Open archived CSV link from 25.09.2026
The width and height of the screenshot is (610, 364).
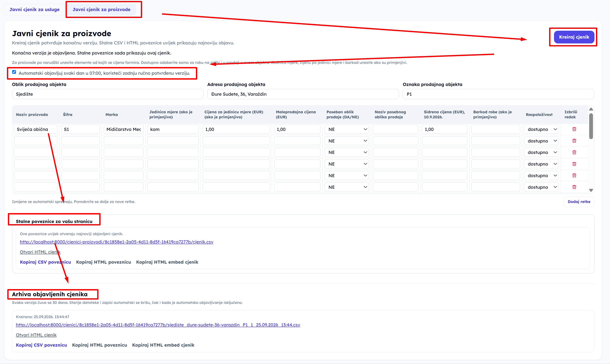[x=158, y=325]
